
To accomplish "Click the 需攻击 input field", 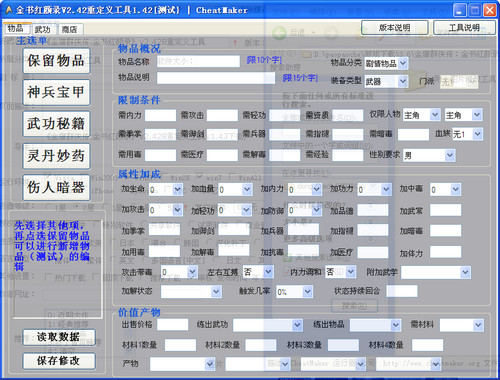I will (x=222, y=116).
